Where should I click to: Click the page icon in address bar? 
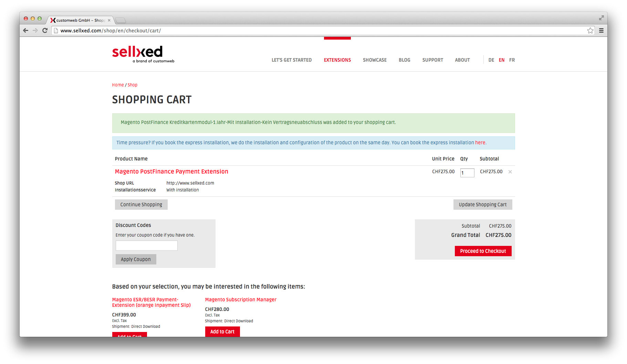[56, 31]
